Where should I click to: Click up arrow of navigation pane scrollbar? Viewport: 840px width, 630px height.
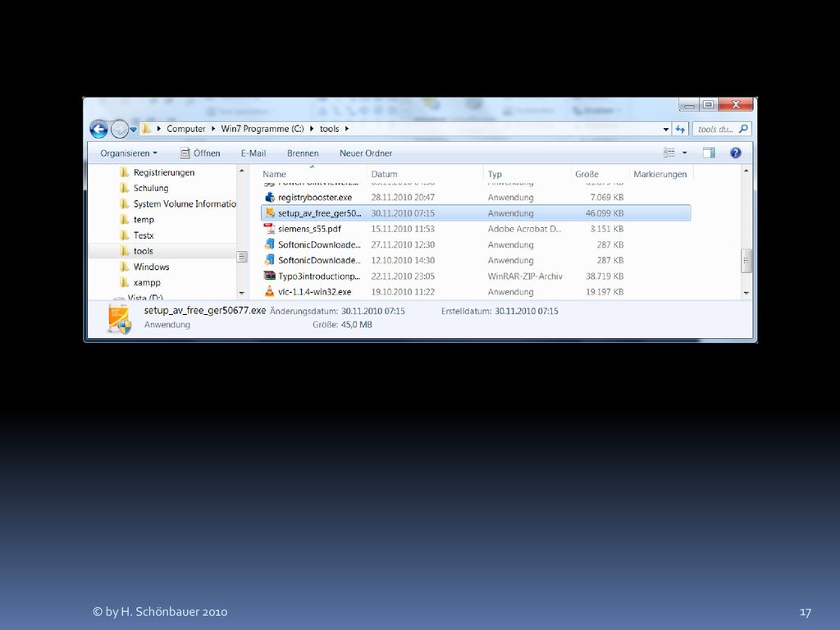point(242,171)
